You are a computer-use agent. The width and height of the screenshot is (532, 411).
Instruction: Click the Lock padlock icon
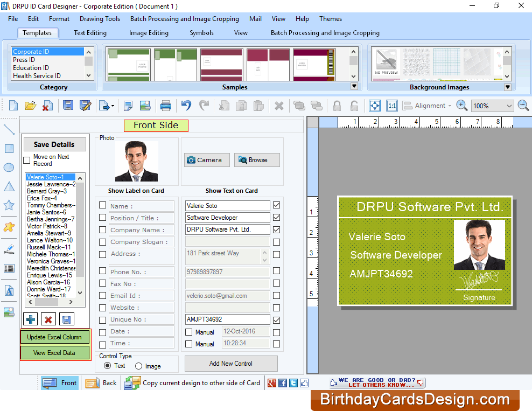coord(337,106)
